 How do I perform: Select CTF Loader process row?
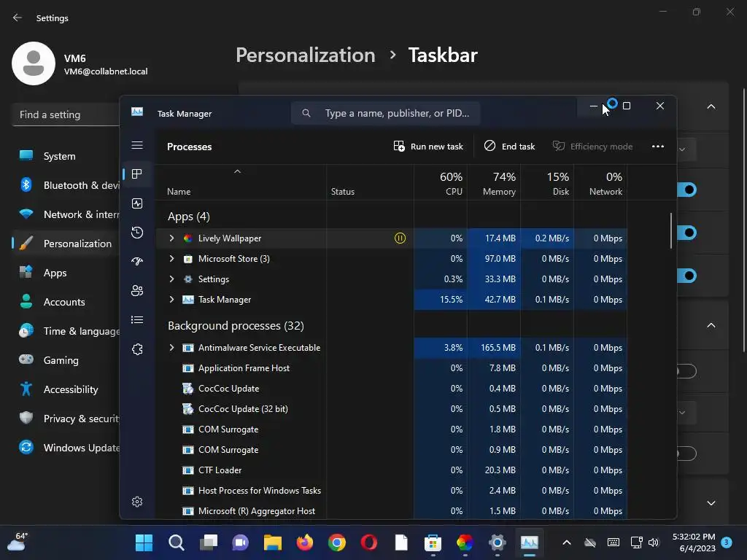coord(392,470)
